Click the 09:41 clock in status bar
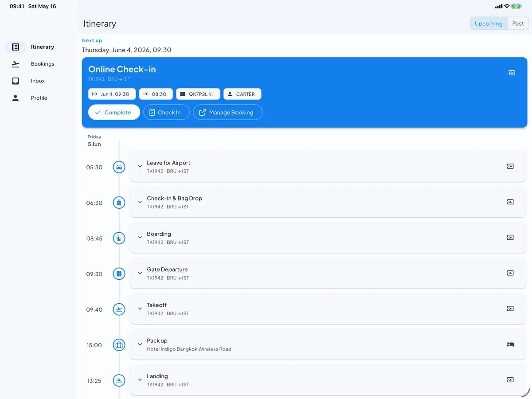The height and width of the screenshot is (399, 532). (x=17, y=7)
